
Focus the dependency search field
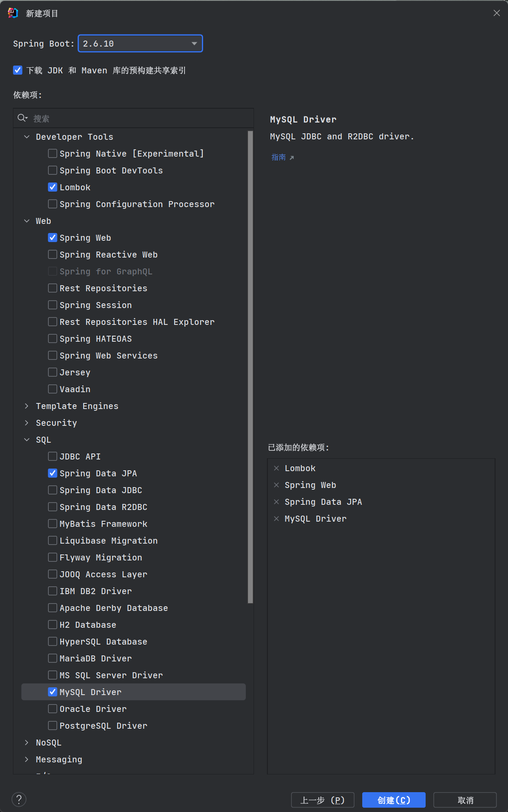[x=133, y=118]
